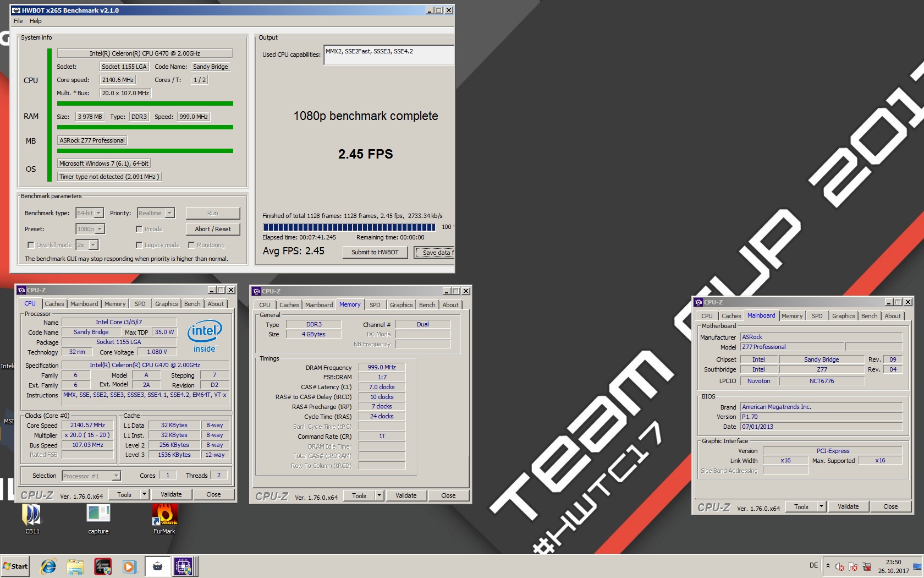
Task: Open the File menu in HWBOT x265
Action: [x=18, y=21]
